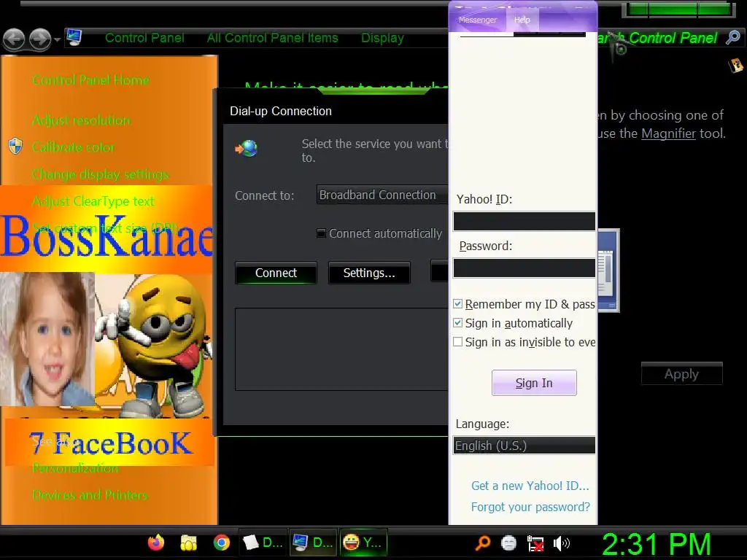The height and width of the screenshot is (560, 747).
Task: Open the Magnifier tool link
Action: (x=668, y=133)
